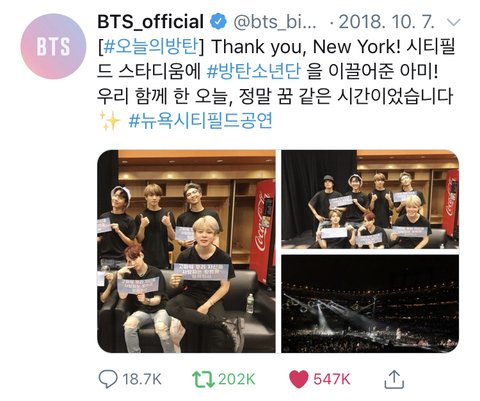The image size is (480, 401).
Task: Click the 202K retweet count
Action: pyautogui.click(x=237, y=379)
